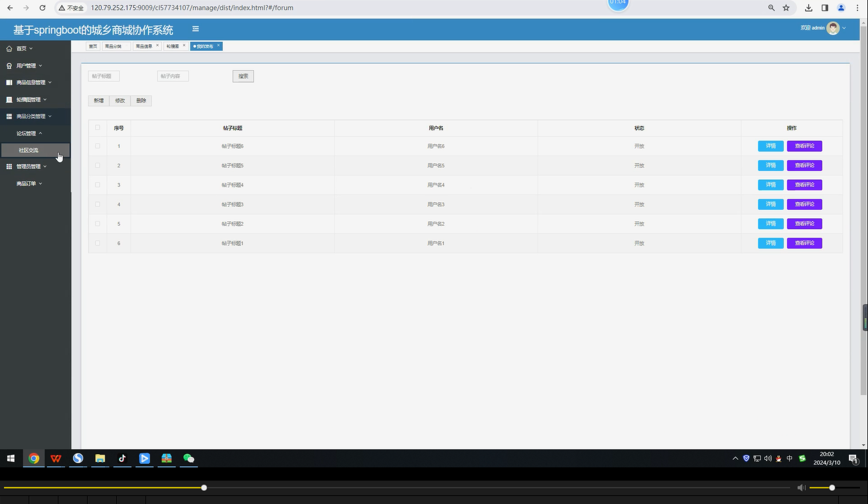Toggle the select-all header checkbox
Screen dimensions: 868x504
[97, 128]
